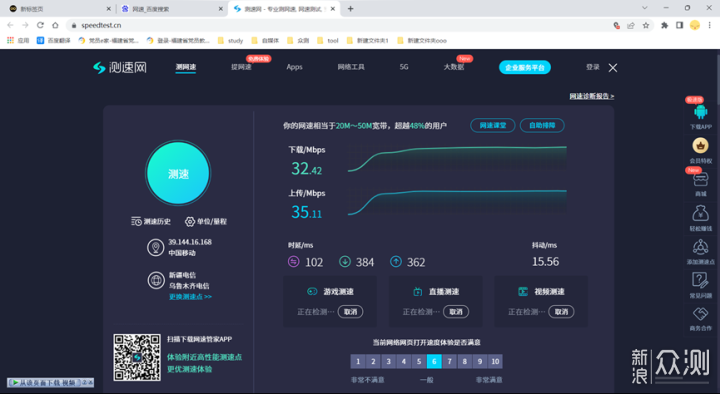Click the location pin icon beside IP address
This screenshot has width=720, height=394.
pos(156,248)
